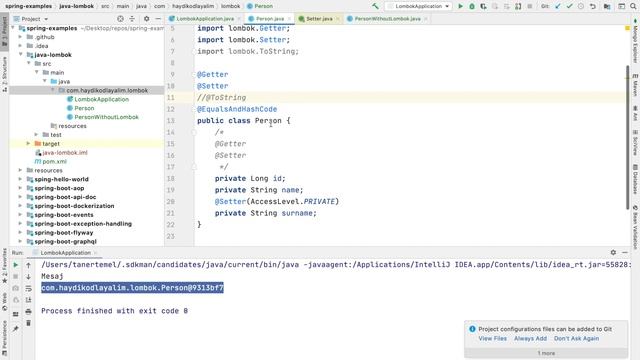This screenshot has height=360, width=640.
Task: Collapse the spring-examples root node
Action: 13,28
